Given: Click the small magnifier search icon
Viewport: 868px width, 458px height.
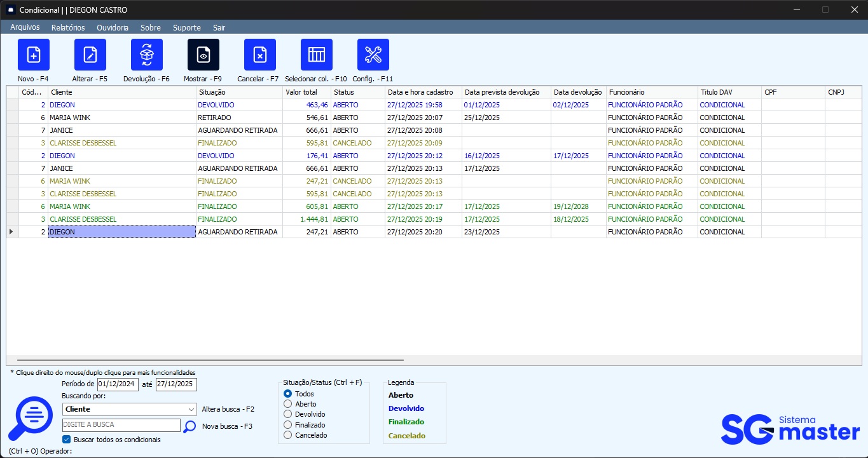Looking at the screenshot, I should [x=189, y=426].
